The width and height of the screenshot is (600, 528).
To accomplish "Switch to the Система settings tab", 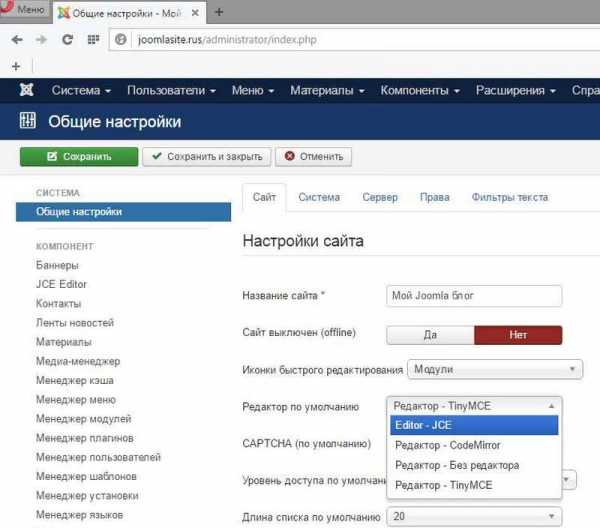I will click(x=319, y=197).
